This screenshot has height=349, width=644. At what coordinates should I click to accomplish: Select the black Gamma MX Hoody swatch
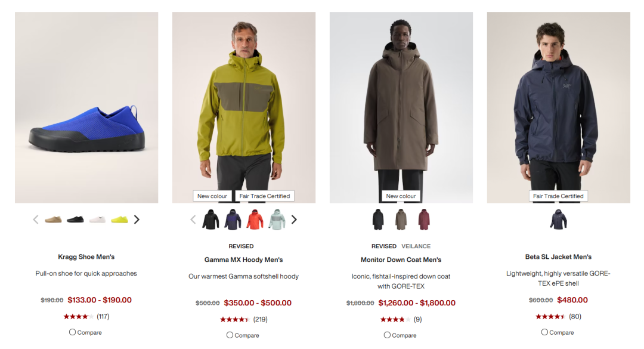point(210,220)
